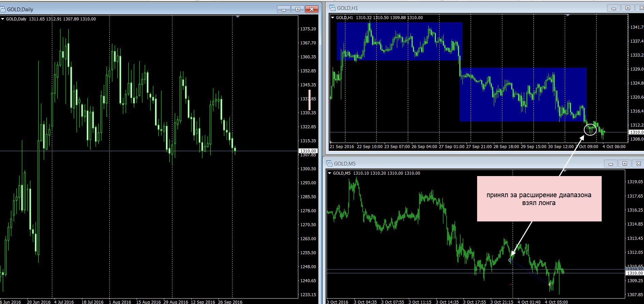This screenshot has height=304, width=644.
Task: Click the 4 Oct 06:00 label on H1 axis
Action: [x=614, y=146]
